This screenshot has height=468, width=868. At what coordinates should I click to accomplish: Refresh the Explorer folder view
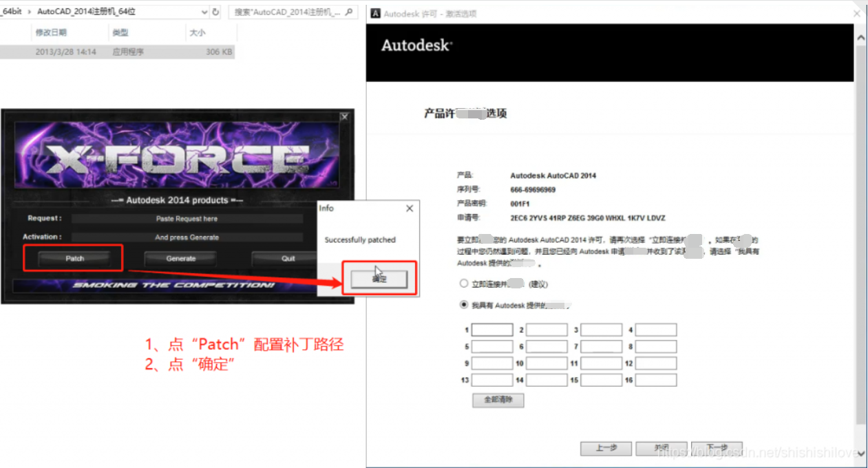(x=216, y=12)
